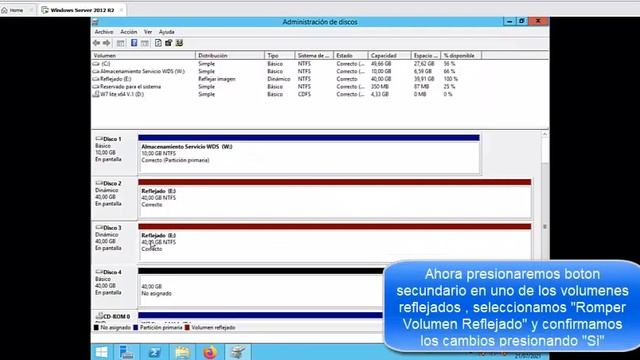This screenshot has height=360, width=640.
Task: Select the unallocated 40,00 GB on Disco 4
Action: tap(260, 287)
